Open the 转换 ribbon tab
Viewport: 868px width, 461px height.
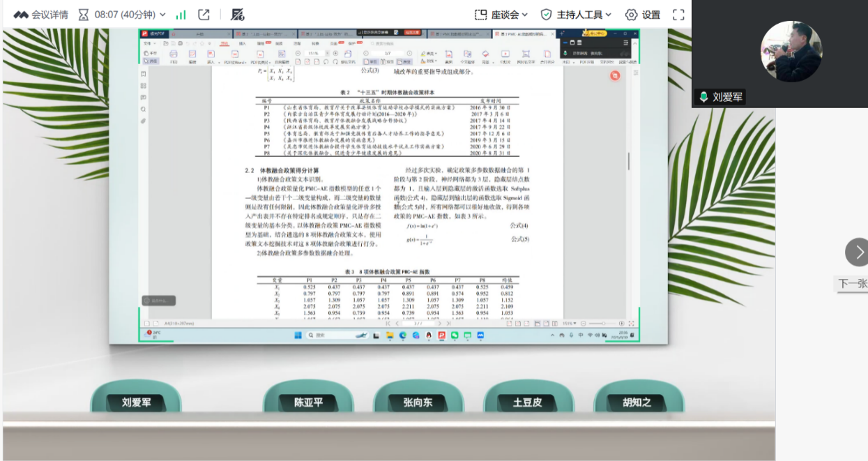(x=315, y=43)
